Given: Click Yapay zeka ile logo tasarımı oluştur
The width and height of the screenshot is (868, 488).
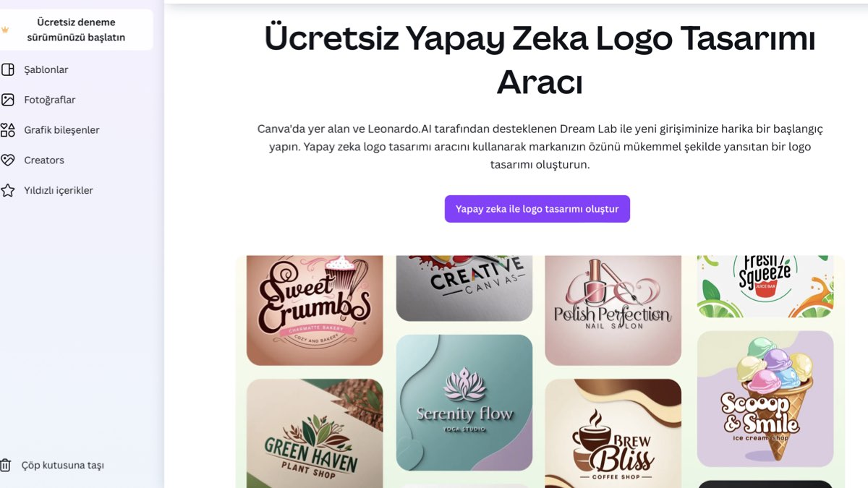Looking at the screenshot, I should click(x=537, y=209).
